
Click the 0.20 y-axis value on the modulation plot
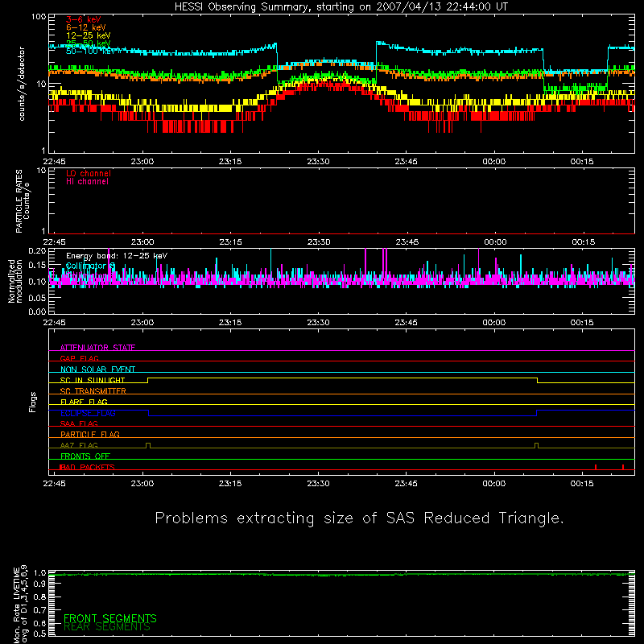[37, 250]
